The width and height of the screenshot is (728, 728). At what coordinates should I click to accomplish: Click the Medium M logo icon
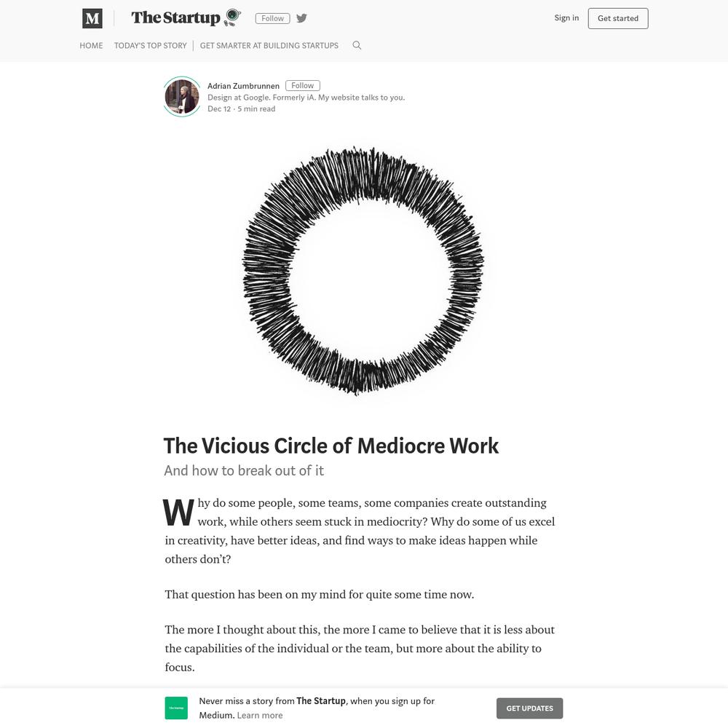coord(92,19)
